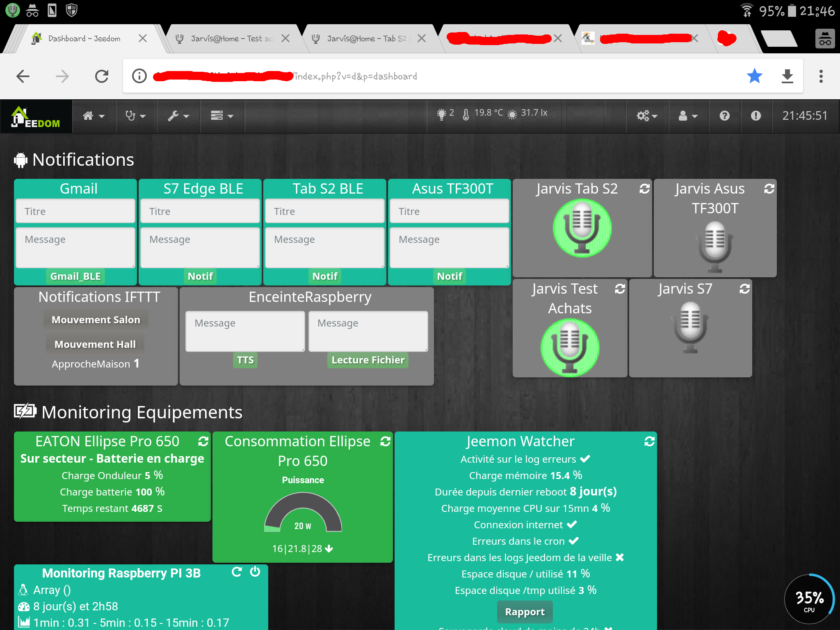Click the shield status bar icon
The height and width of the screenshot is (630, 840).
(x=71, y=10)
